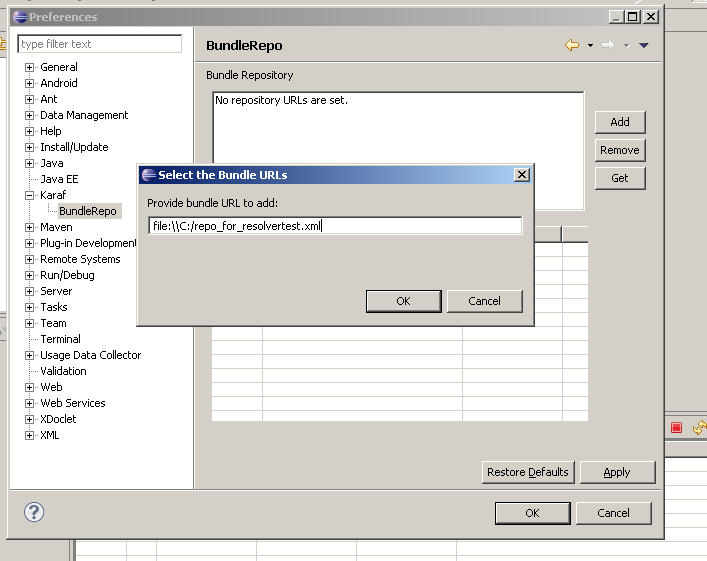Select the Java EE preference page
This screenshot has width=707, height=561.
point(59,179)
